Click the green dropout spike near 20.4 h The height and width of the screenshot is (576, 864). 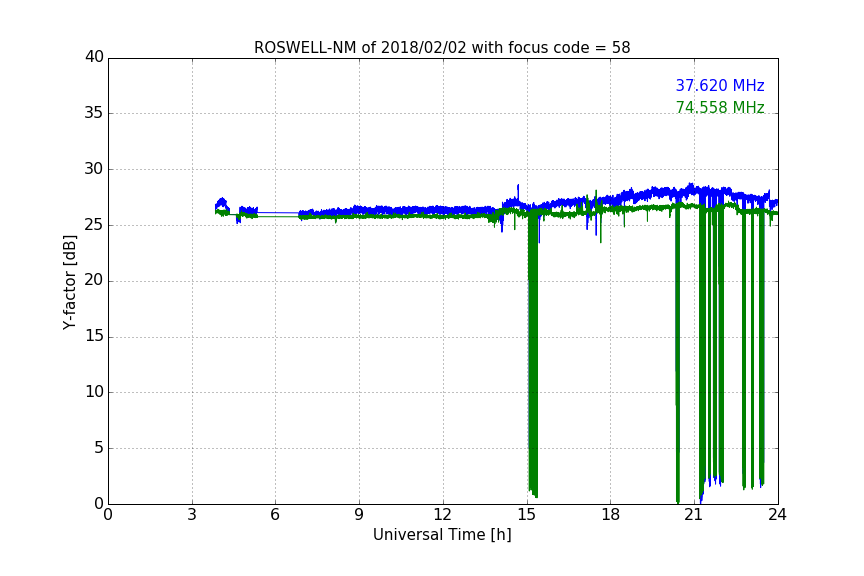coord(678,353)
